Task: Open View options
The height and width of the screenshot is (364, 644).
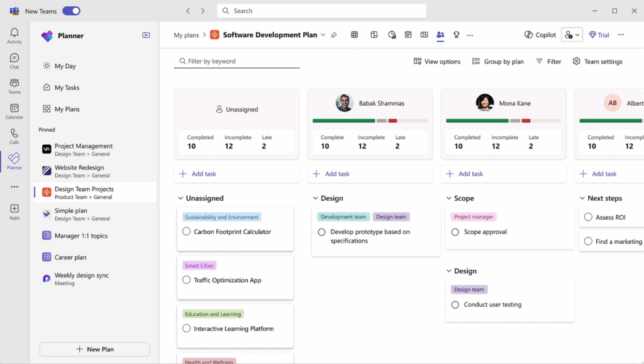Action: click(x=437, y=62)
